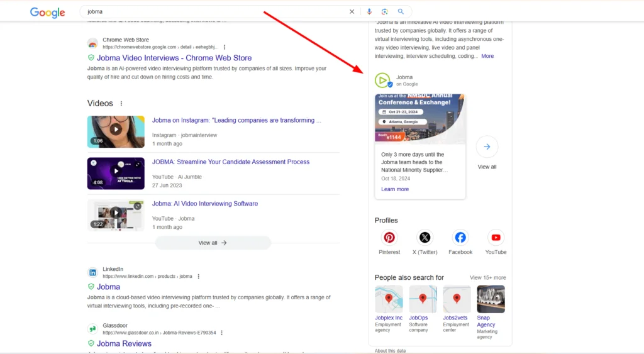Viewport: 644px width, 354px height.
Task: Click Jobma verified logo on Google
Action: (383, 80)
